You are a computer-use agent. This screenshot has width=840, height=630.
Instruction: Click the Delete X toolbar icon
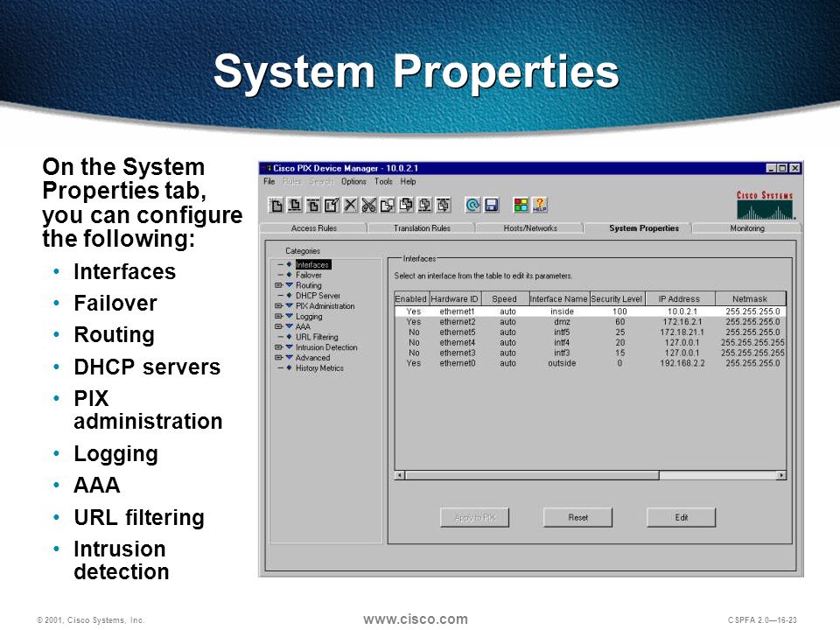pos(350,205)
